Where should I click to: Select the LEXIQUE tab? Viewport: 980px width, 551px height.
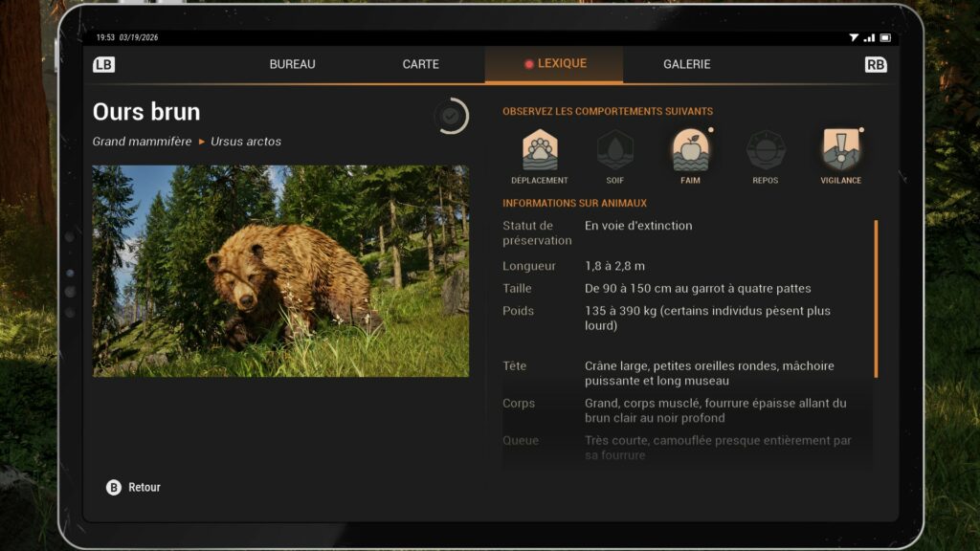click(x=555, y=64)
